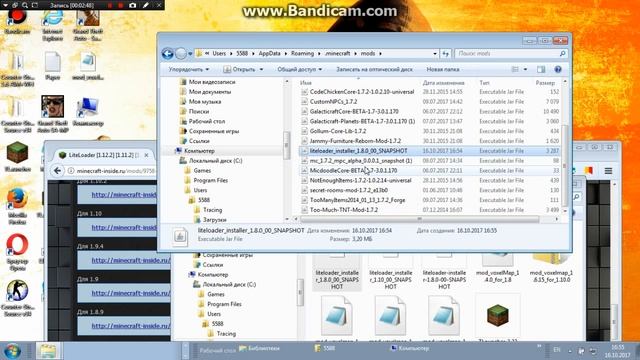Select MicdoodleCore-BETA file
Viewport: 640px width, 360px height.
(x=353, y=171)
